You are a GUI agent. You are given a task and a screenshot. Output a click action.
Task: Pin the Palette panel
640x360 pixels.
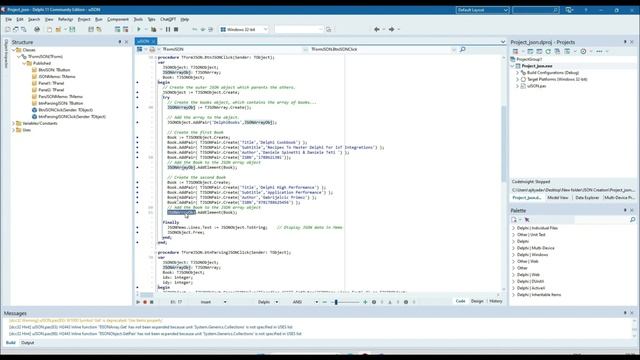pos(625,210)
